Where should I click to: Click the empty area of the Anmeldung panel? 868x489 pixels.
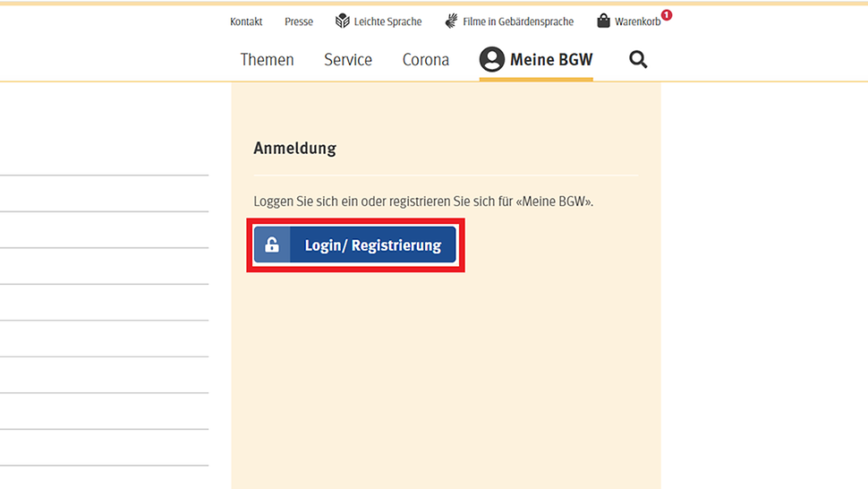pyautogui.click(x=446, y=376)
